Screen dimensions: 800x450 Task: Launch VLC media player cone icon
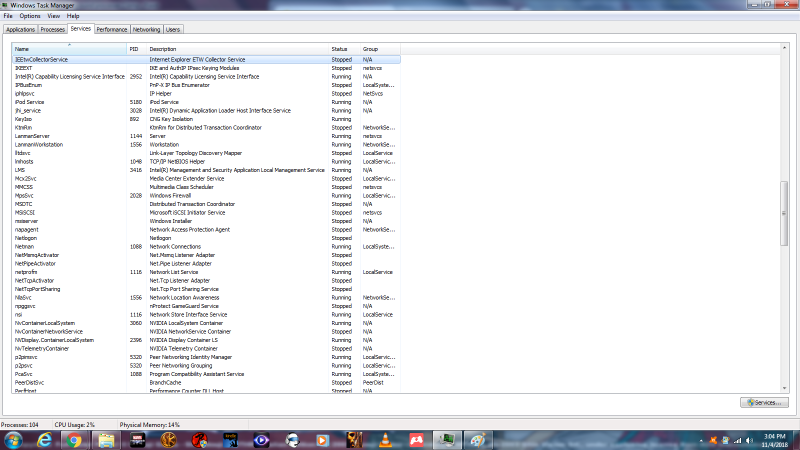[x=385, y=440]
